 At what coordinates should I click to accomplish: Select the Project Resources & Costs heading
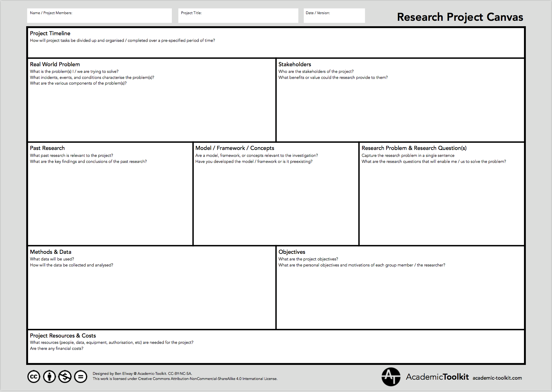[x=63, y=336]
